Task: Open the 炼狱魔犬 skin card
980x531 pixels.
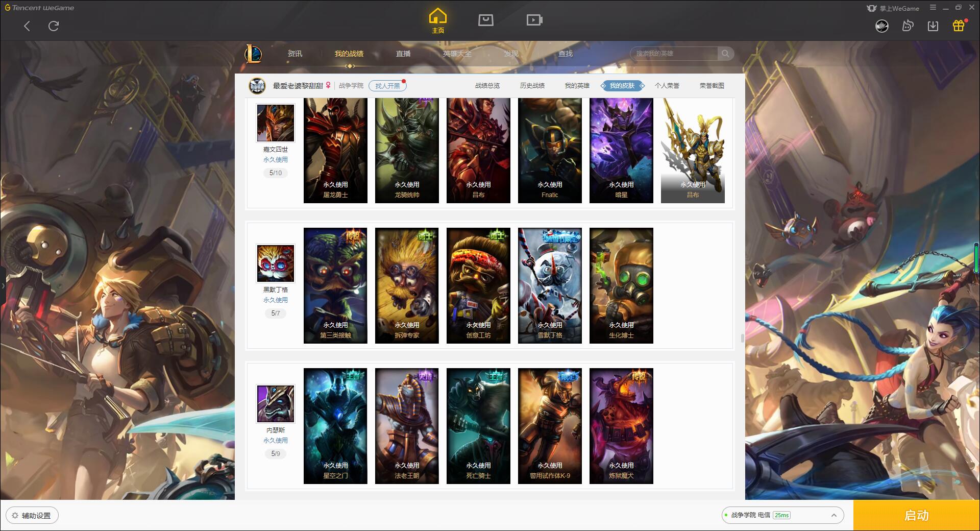Action: pos(621,426)
